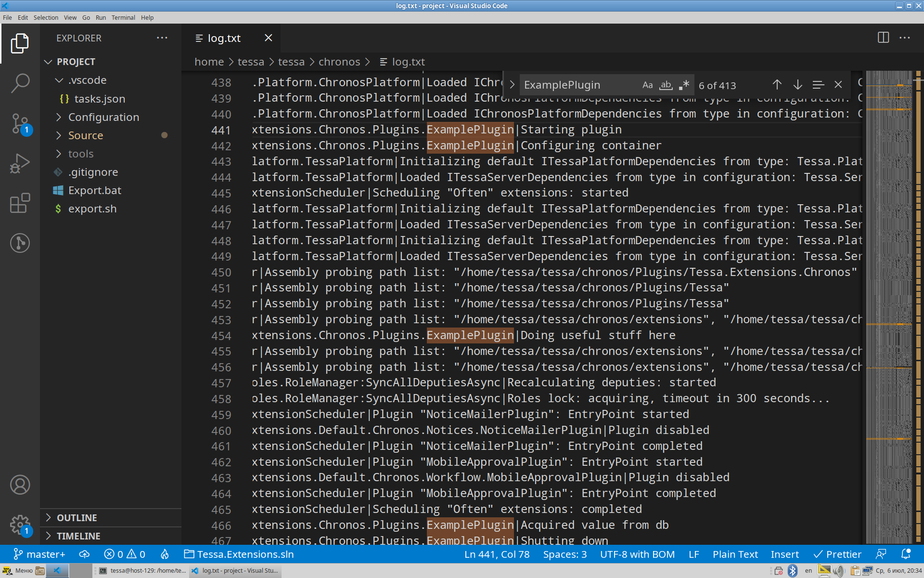Expand the OUTLINE section
Image resolution: width=924 pixels, height=578 pixels.
(77, 518)
